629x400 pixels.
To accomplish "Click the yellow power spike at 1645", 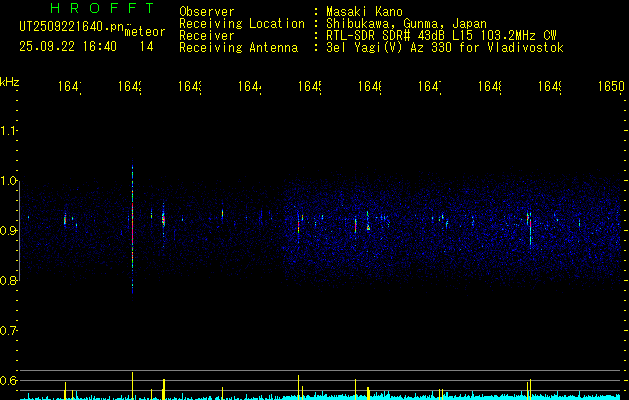I will click(x=298, y=387).
